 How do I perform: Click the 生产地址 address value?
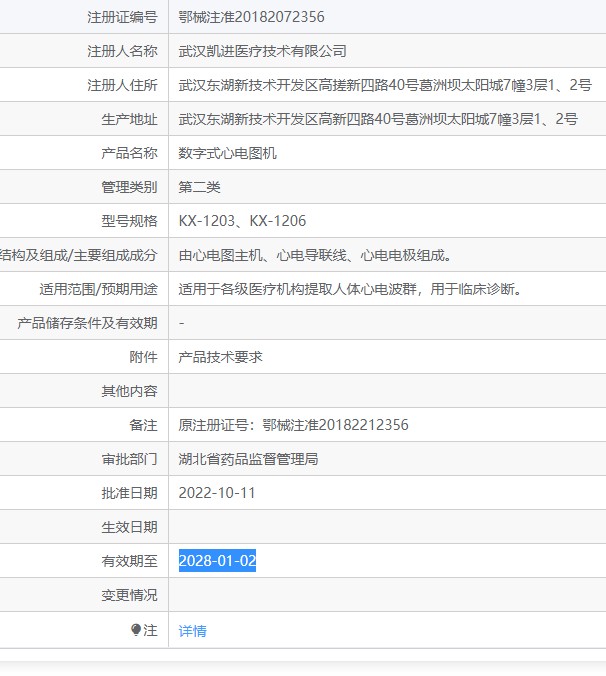(x=378, y=119)
